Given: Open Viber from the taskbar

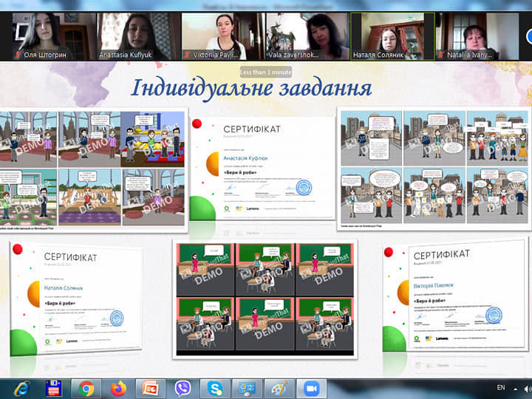Looking at the screenshot, I should click(x=183, y=388).
